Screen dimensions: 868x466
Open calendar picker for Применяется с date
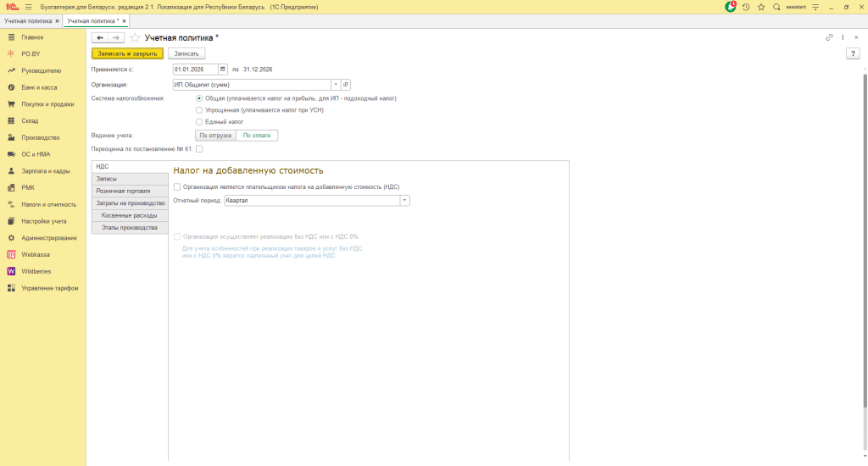tap(223, 69)
